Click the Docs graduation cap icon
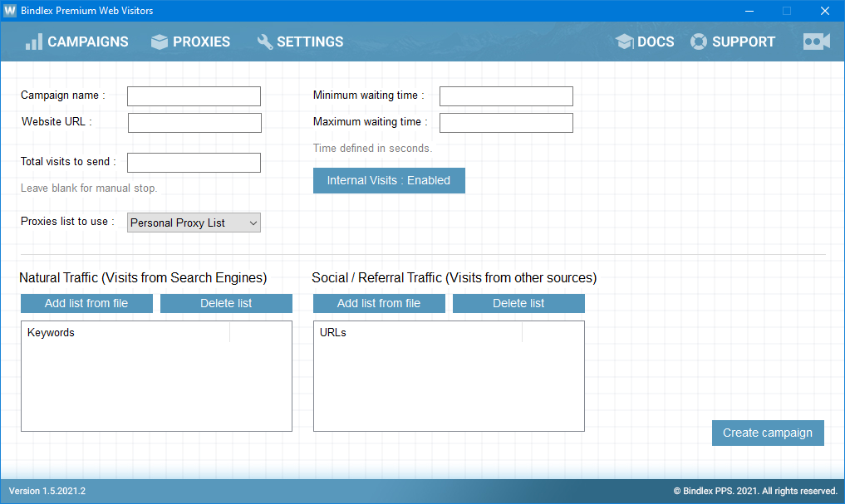This screenshot has height=504, width=845. coord(625,42)
